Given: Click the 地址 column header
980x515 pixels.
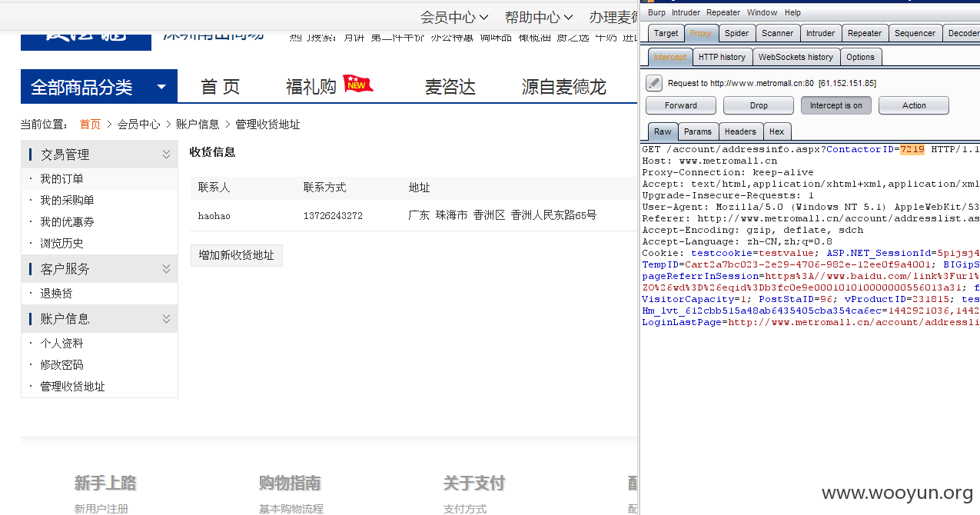Looking at the screenshot, I should point(420,188).
